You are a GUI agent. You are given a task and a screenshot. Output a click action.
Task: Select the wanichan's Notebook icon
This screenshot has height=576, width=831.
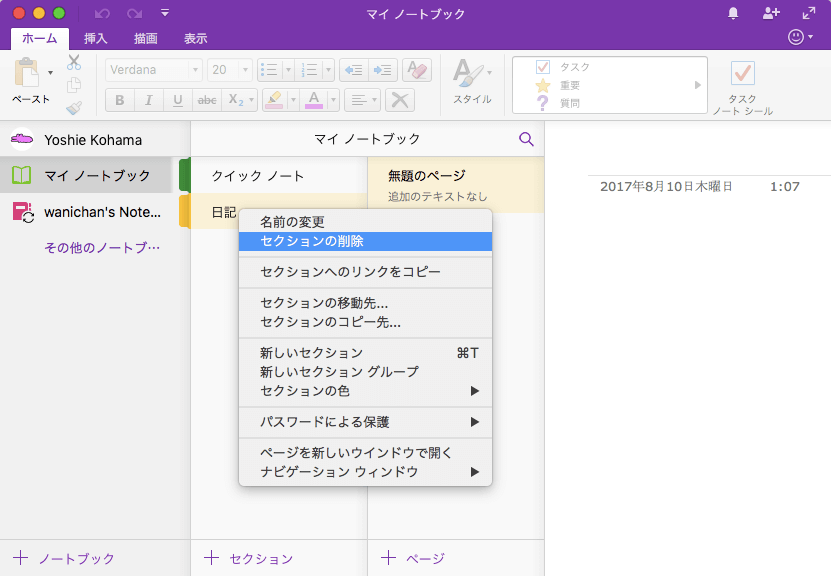pyautogui.click(x=22, y=212)
